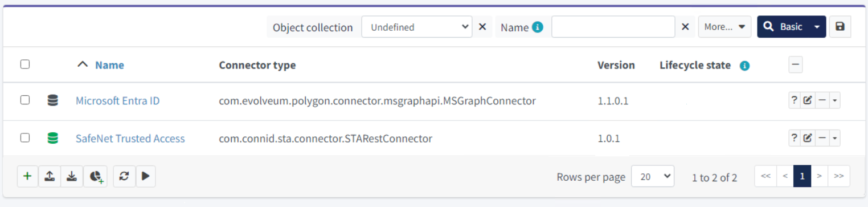The image size is (868, 207).
Task: Click the MSGraphConnector connector type text
Action: [x=377, y=101]
